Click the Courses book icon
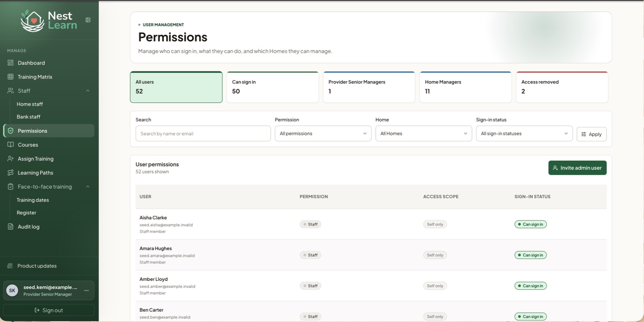The width and height of the screenshot is (644, 322). tap(11, 145)
